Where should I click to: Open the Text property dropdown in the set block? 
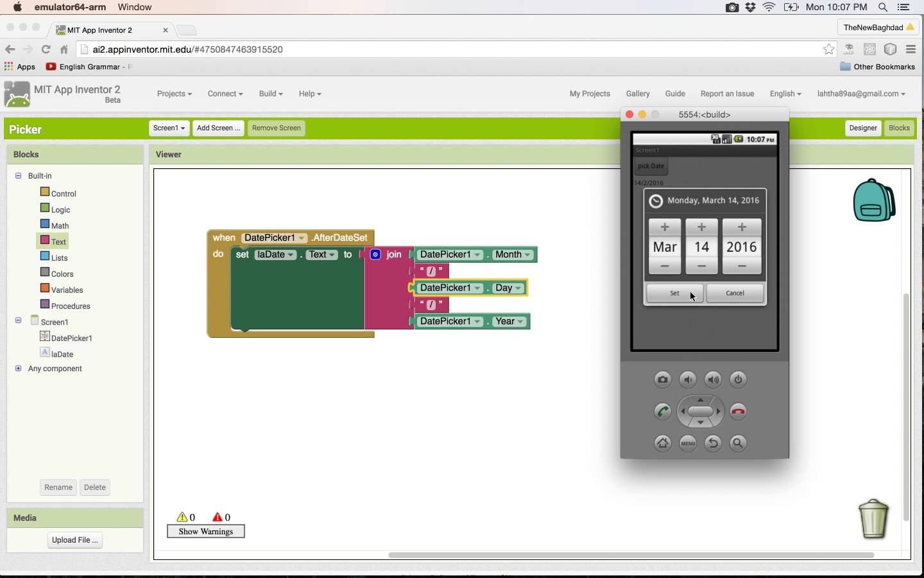[x=321, y=254]
